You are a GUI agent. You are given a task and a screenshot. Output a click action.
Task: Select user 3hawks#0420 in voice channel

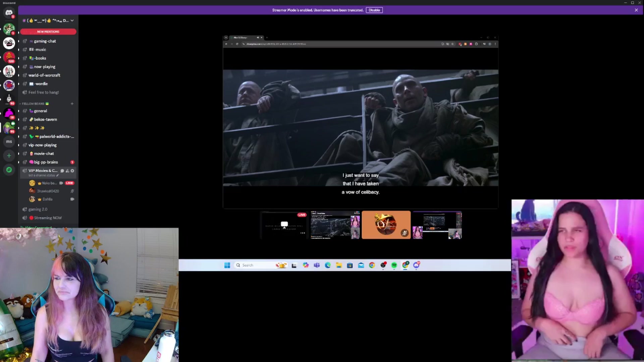[x=52, y=191]
